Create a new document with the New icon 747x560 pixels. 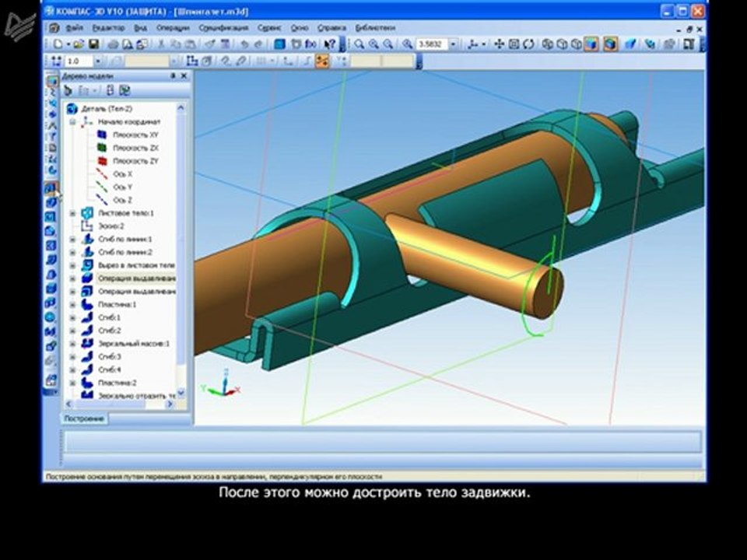point(58,44)
